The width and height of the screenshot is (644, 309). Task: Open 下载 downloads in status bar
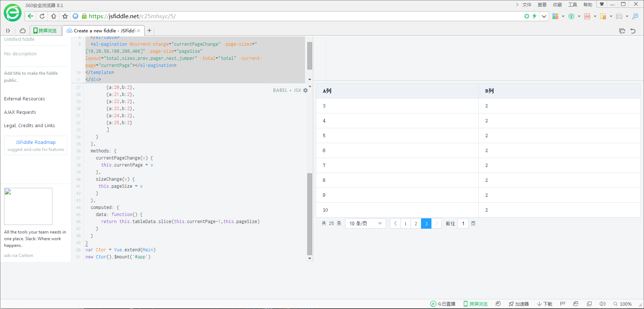pos(544,304)
